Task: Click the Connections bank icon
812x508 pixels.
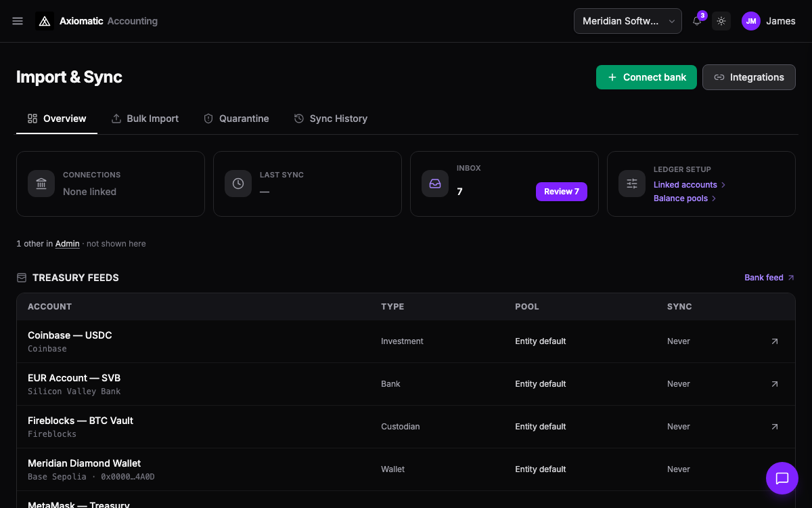Action: tap(41, 184)
